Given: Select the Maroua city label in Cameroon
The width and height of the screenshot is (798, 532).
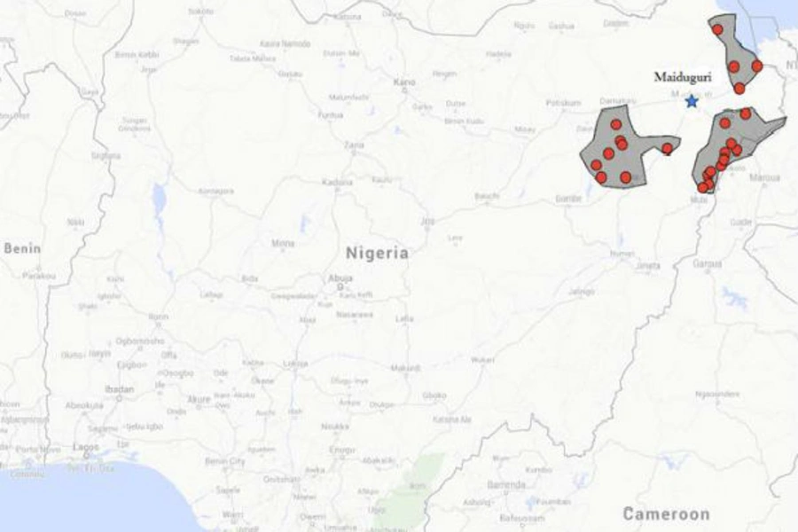Looking at the screenshot, I should click(764, 177).
